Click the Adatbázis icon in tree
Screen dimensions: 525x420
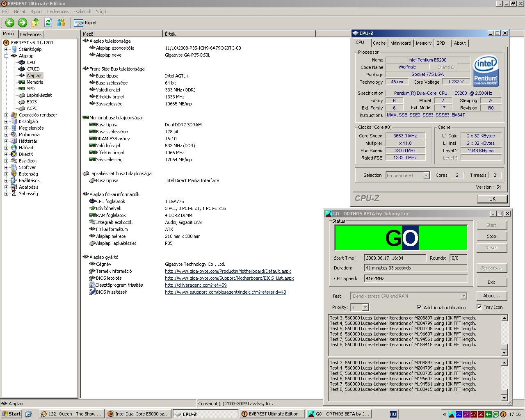[14, 187]
